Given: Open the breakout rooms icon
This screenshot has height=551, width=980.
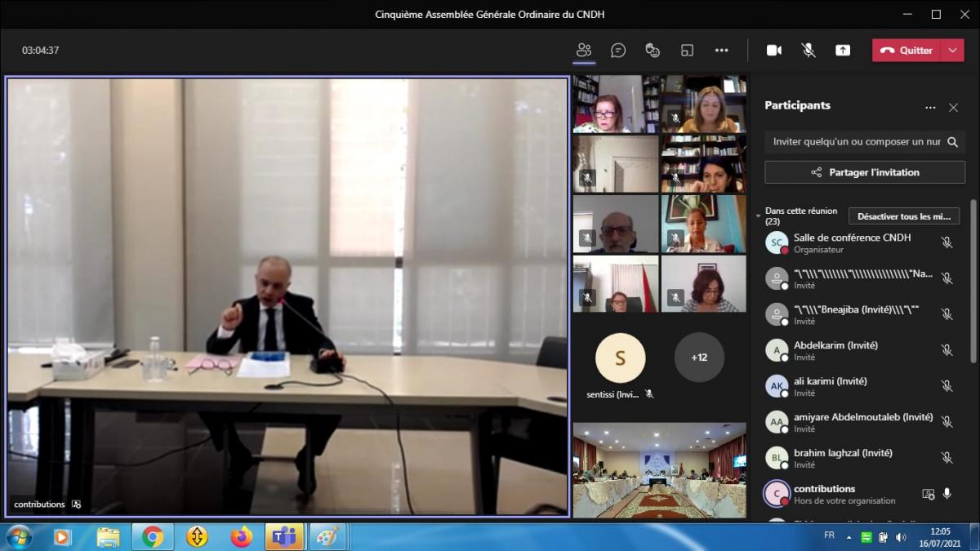Looking at the screenshot, I should pyautogui.click(x=687, y=50).
